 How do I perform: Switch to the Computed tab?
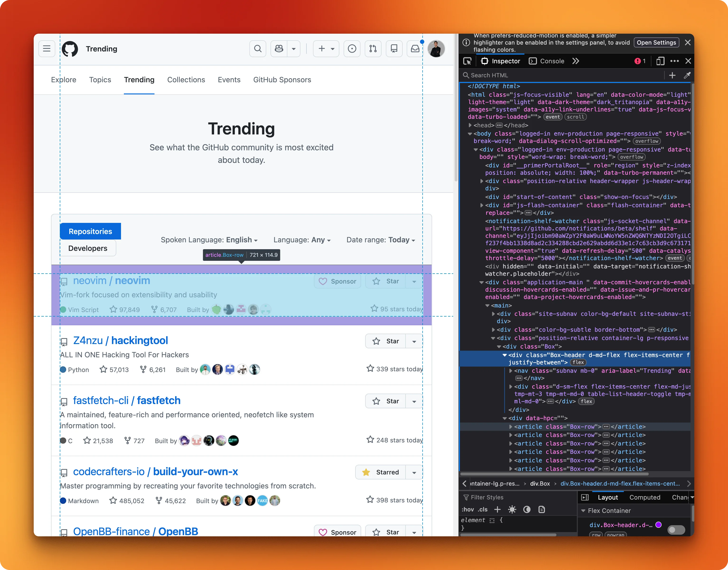(x=645, y=497)
